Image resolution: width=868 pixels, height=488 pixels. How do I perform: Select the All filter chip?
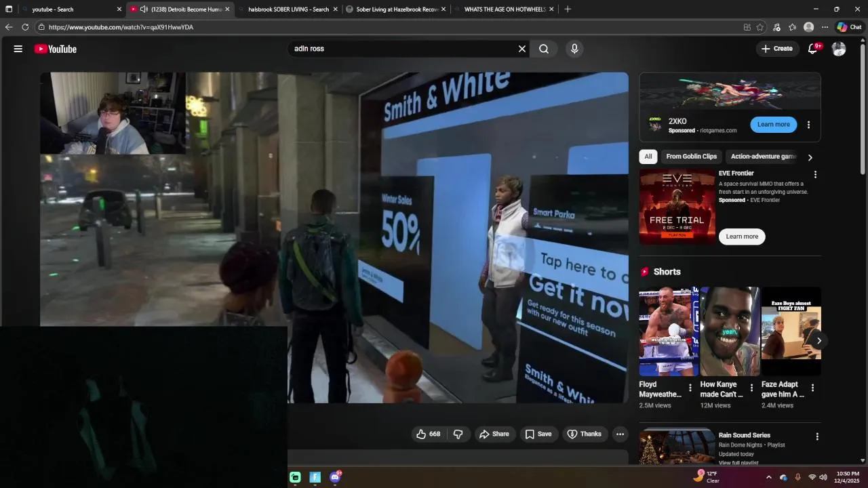[648, 157]
